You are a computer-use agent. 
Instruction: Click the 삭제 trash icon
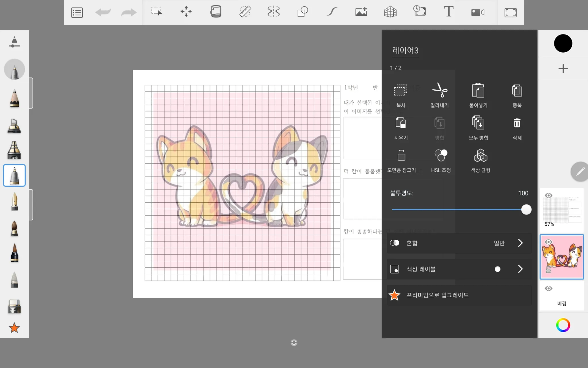(517, 123)
